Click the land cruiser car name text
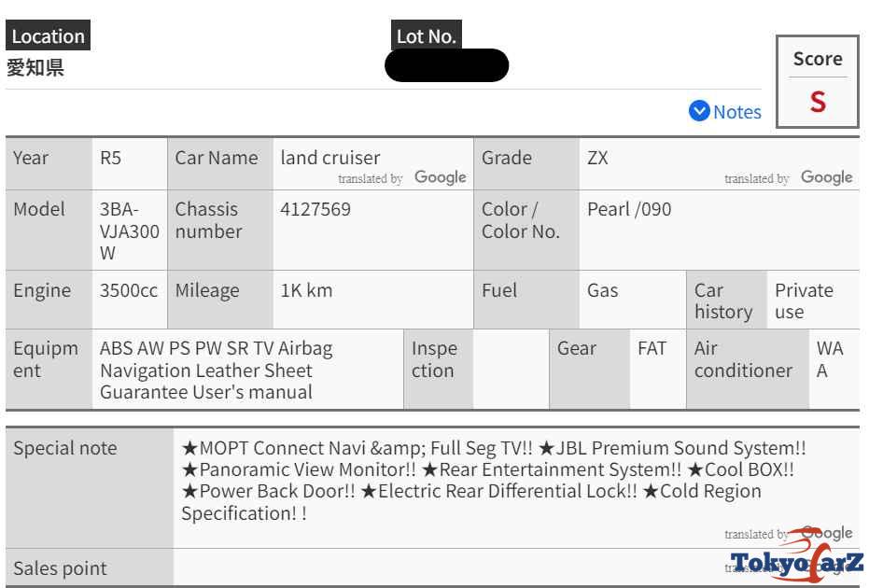869x588 pixels. coord(330,158)
